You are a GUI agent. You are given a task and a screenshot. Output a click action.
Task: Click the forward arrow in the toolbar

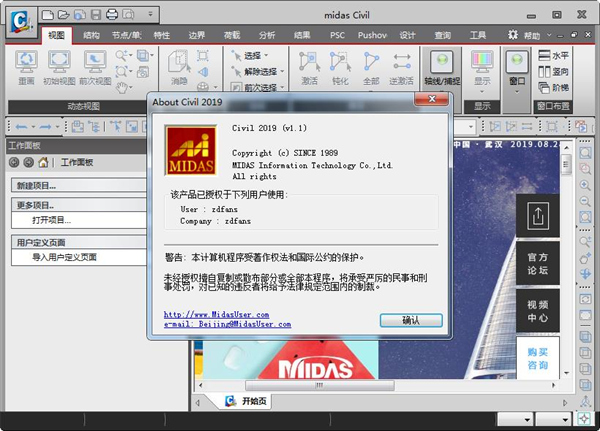(x=45, y=126)
